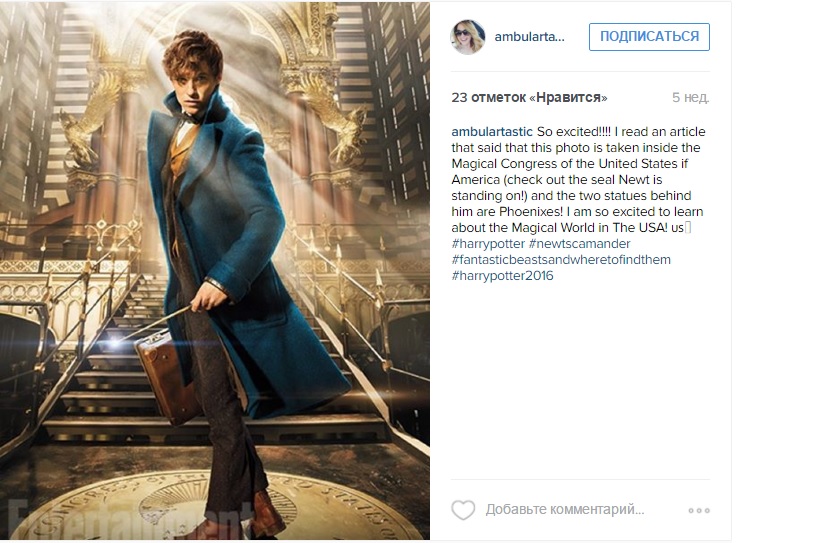Image resolution: width=819 pixels, height=543 pixels.
Task: Click the 5 нед. timestamp
Action: coord(690,98)
